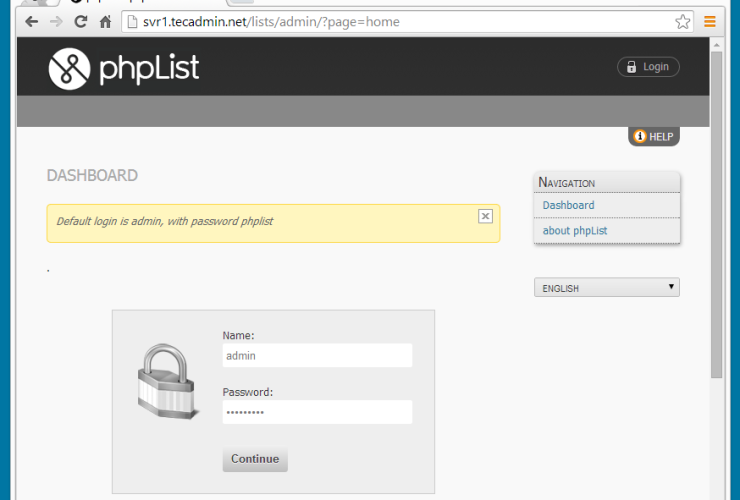
Task: Open about phpList in Navigation panel
Action: click(x=575, y=230)
